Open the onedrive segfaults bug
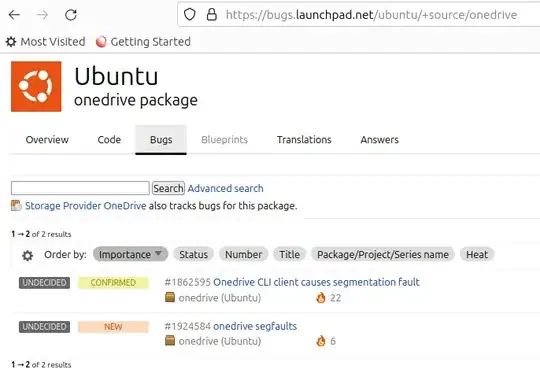The width and height of the screenshot is (540, 384). point(255,326)
